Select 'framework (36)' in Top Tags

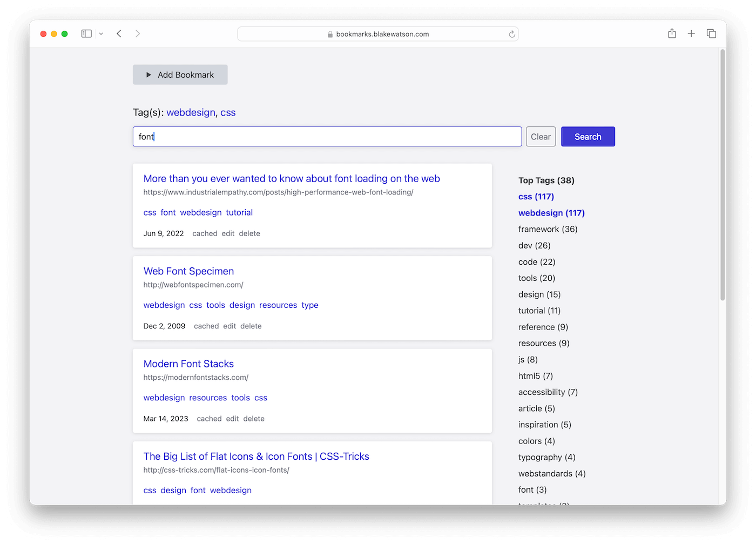pos(548,229)
